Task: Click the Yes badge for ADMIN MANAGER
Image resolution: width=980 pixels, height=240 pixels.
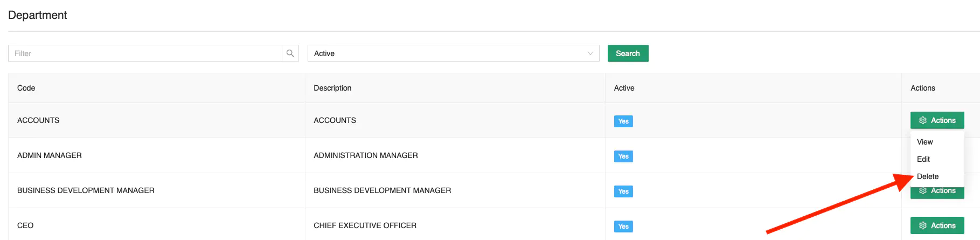Action: tap(623, 156)
